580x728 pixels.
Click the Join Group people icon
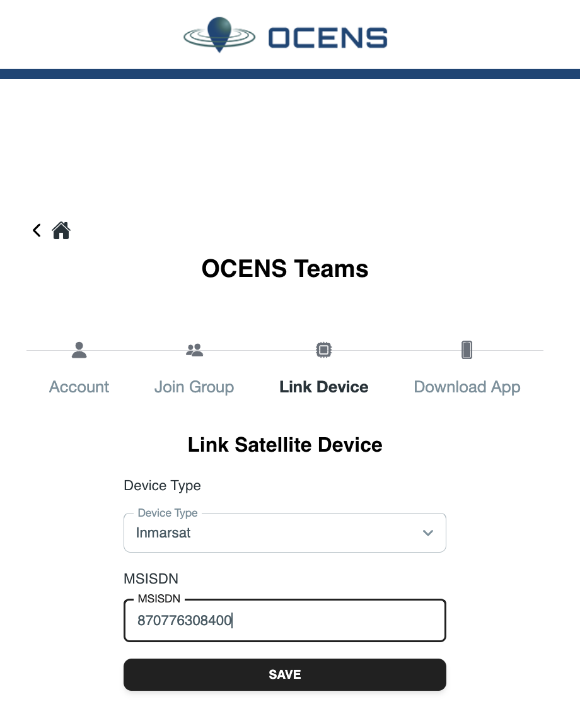(x=194, y=350)
